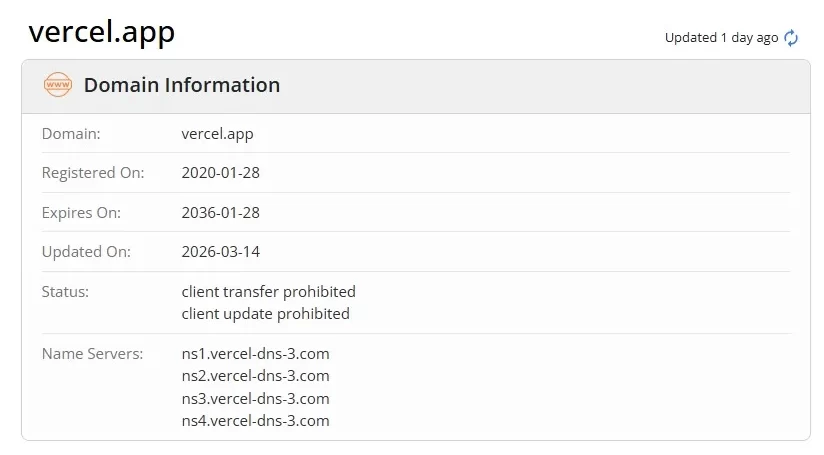Click the Expires On label
Image resolution: width=824 pixels, height=455 pixels.
(81, 213)
